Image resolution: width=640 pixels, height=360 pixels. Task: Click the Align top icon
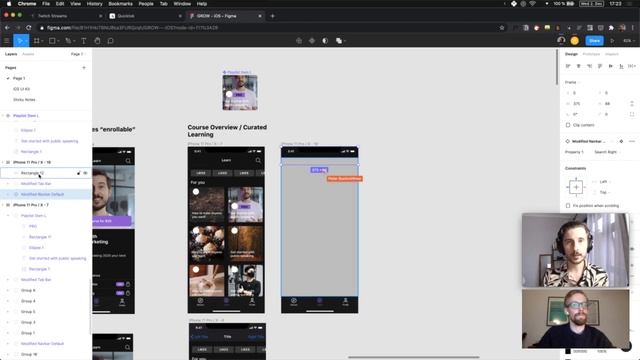600,66
